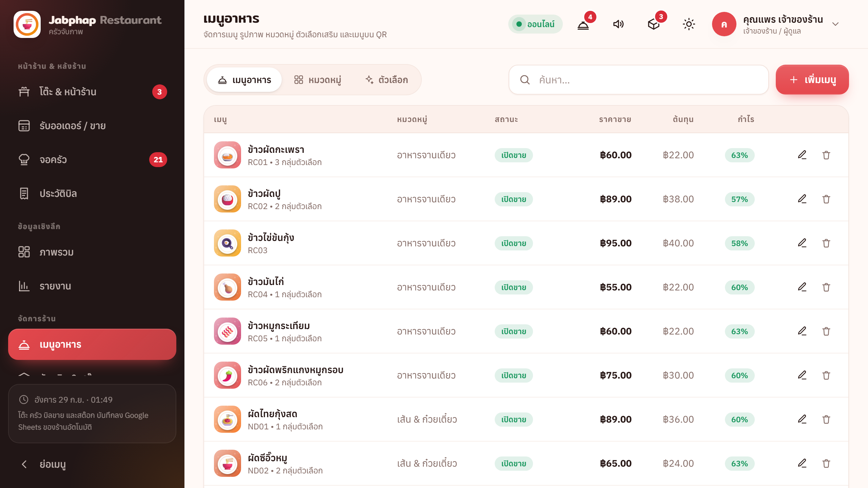868x488 pixels.
Task: Open the ตัวเลือก tab
Action: pos(387,80)
